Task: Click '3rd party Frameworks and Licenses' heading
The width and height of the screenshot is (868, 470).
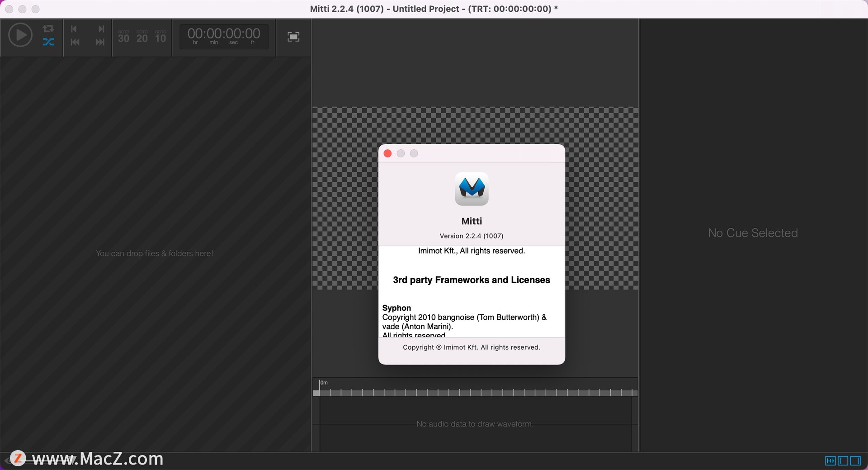Action: click(x=472, y=280)
